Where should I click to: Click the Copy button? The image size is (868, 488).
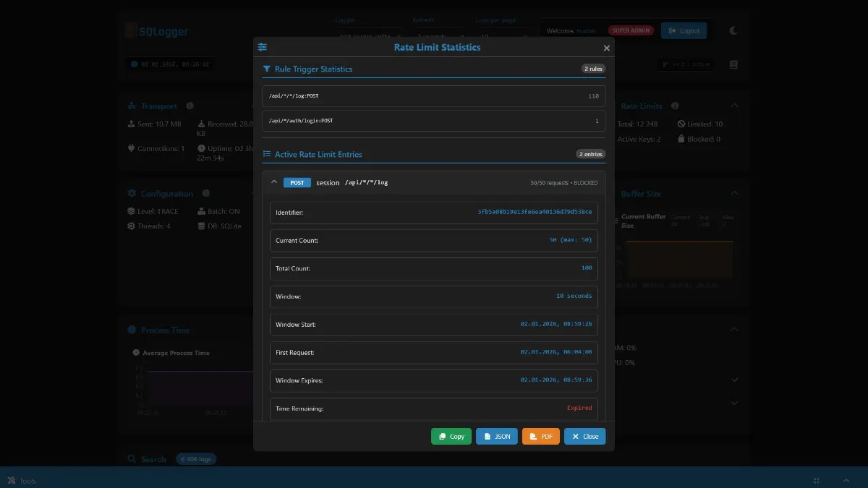pyautogui.click(x=451, y=437)
